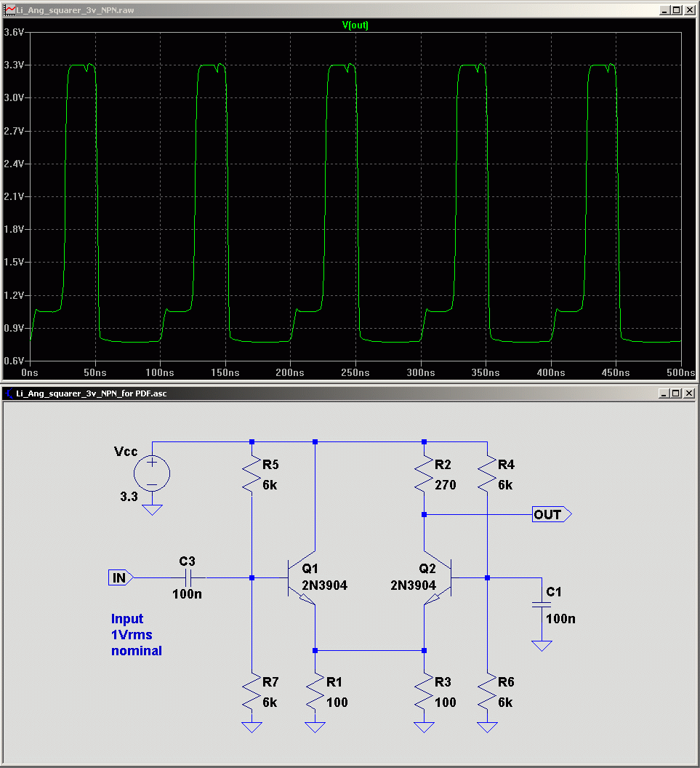Select resistor R4 zigzag symbol

coord(487,475)
